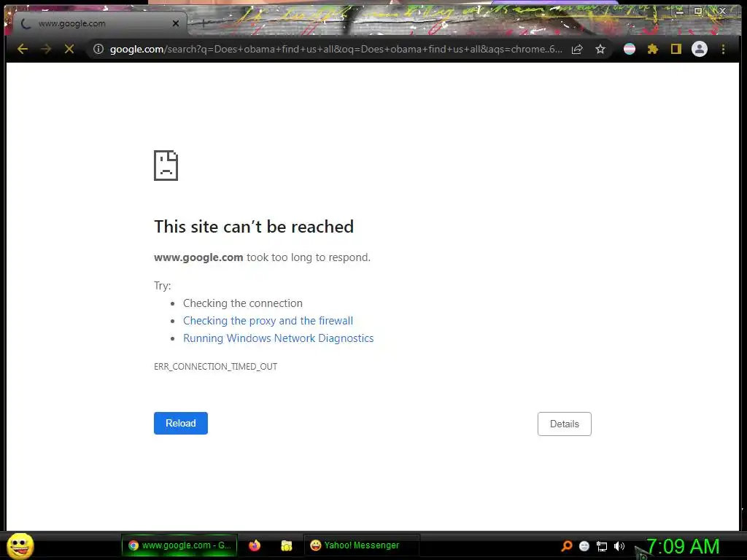747x560 pixels.
Task: Click the Details button
Action: coord(565,424)
